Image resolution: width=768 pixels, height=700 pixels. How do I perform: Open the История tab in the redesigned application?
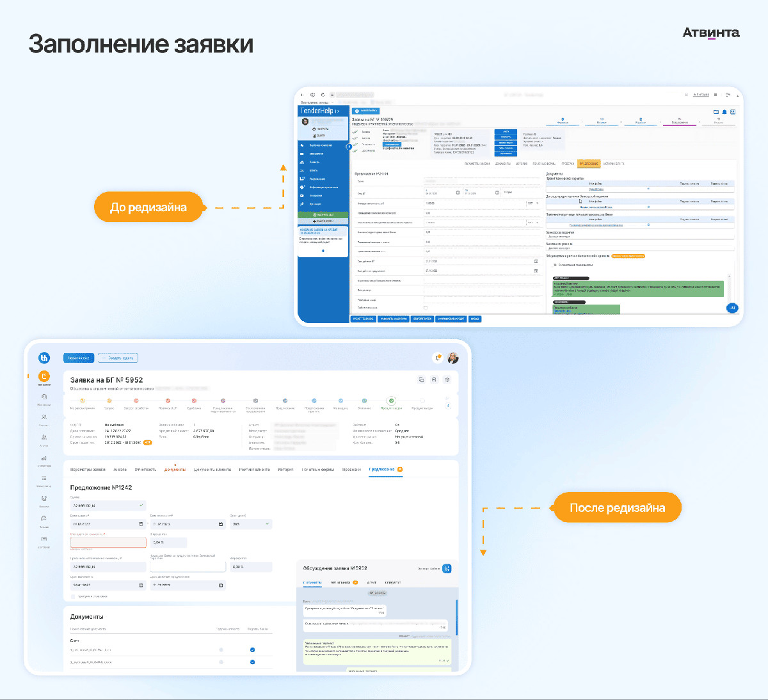point(285,470)
